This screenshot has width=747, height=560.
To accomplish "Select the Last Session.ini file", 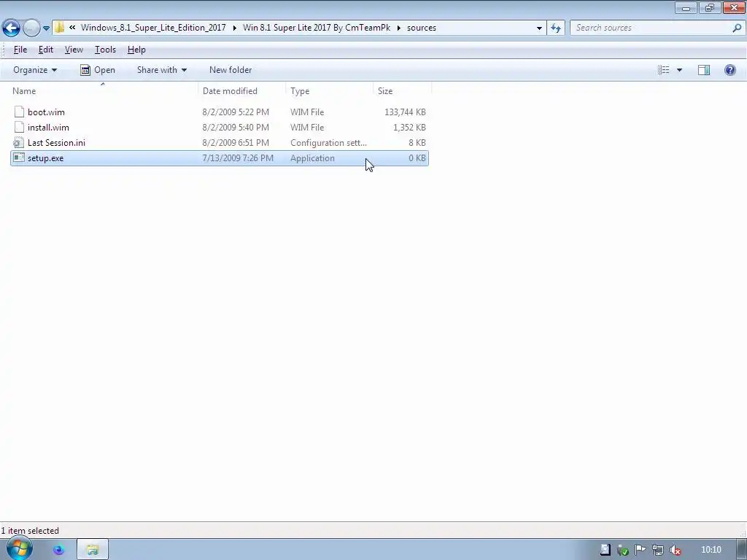I will point(219,142).
